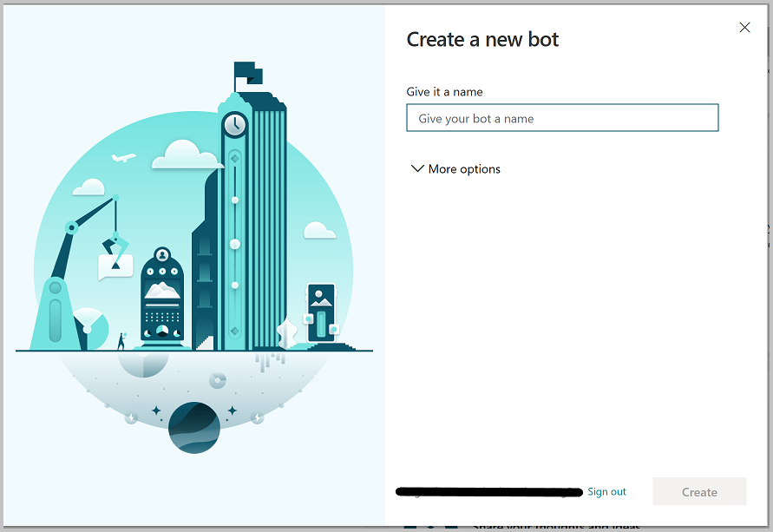The width and height of the screenshot is (773, 532).
Task: Click the small cloud right of the tower
Action: pyautogui.click(x=319, y=231)
